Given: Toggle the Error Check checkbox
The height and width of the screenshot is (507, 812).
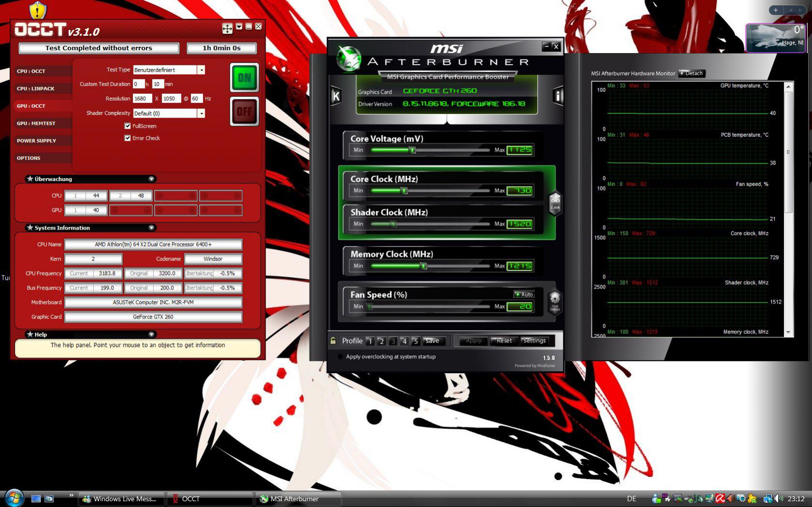Looking at the screenshot, I should pos(128,138).
